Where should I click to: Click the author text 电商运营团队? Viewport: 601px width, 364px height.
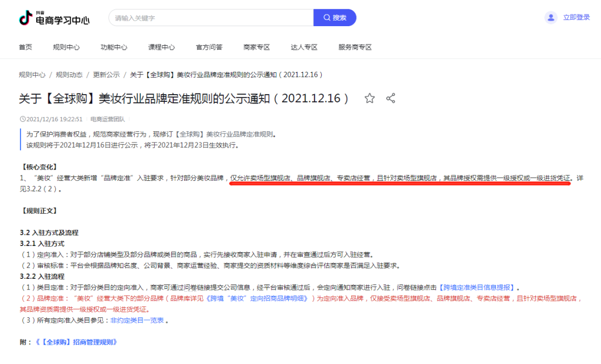click(107, 119)
